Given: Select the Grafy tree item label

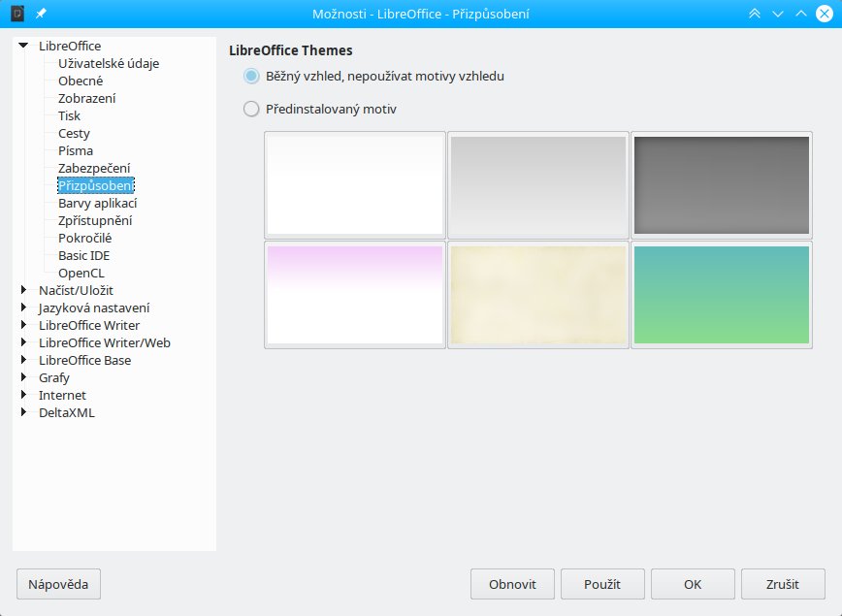Looking at the screenshot, I should 54,377.
